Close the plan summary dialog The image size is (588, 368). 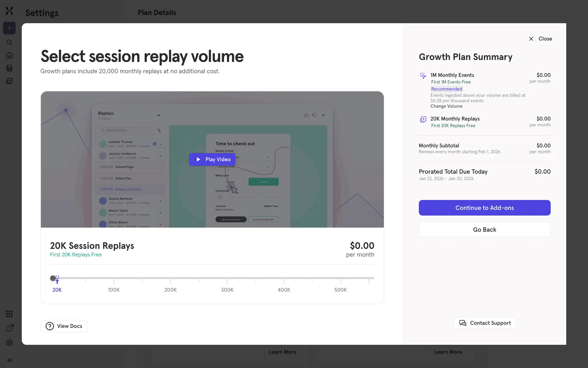540,39
